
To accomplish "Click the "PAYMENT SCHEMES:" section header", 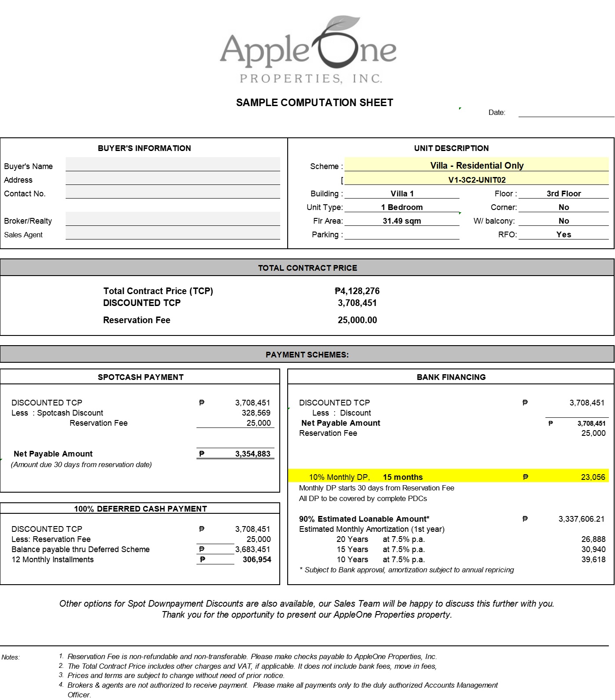I will click(307, 354).
